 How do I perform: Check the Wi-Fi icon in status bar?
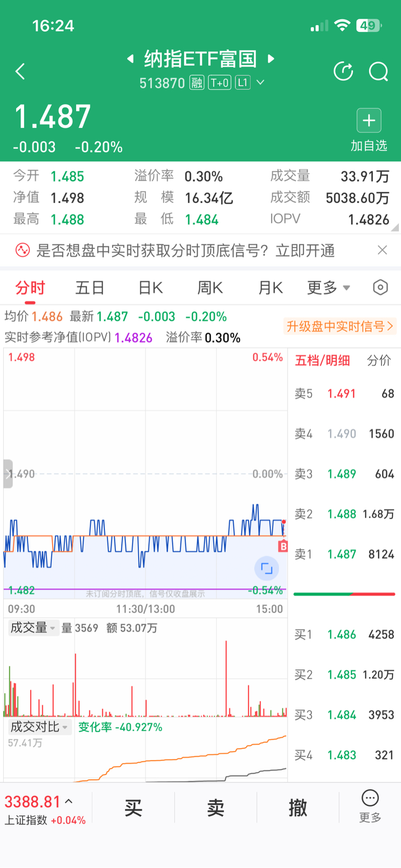tap(342, 25)
